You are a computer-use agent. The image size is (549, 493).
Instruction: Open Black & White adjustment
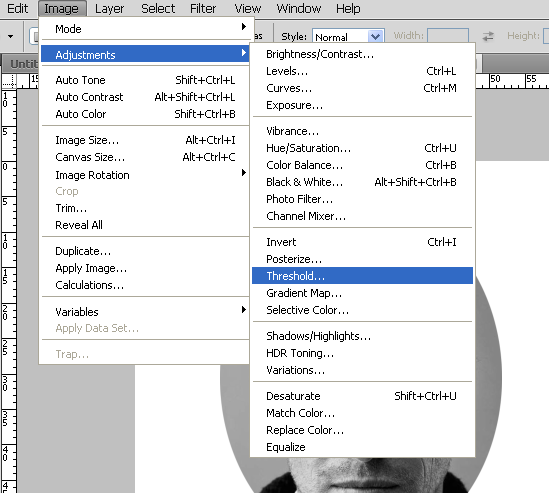[x=362, y=182]
